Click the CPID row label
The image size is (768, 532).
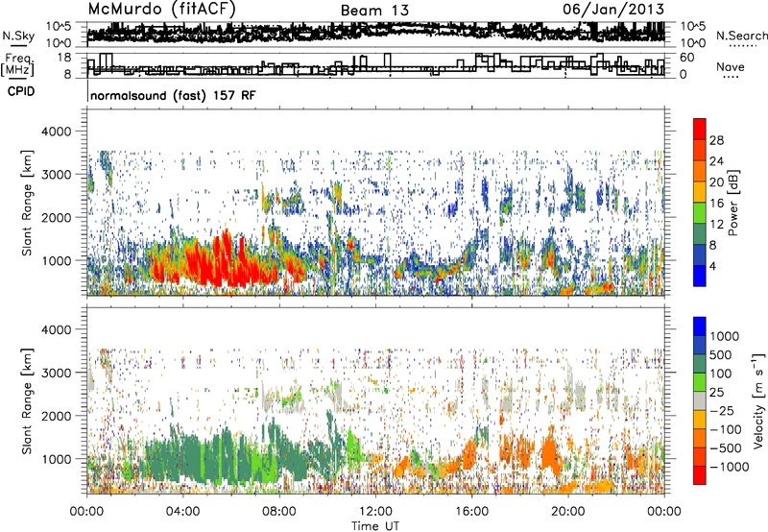tap(21, 91)
